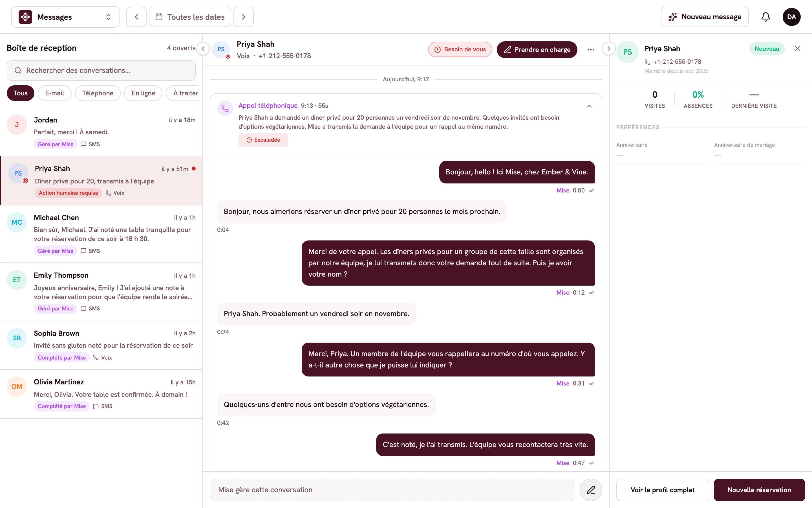Click Sophia Brown's SB avatar
This screenshot has width=812, height=508.
coord(17,338)
